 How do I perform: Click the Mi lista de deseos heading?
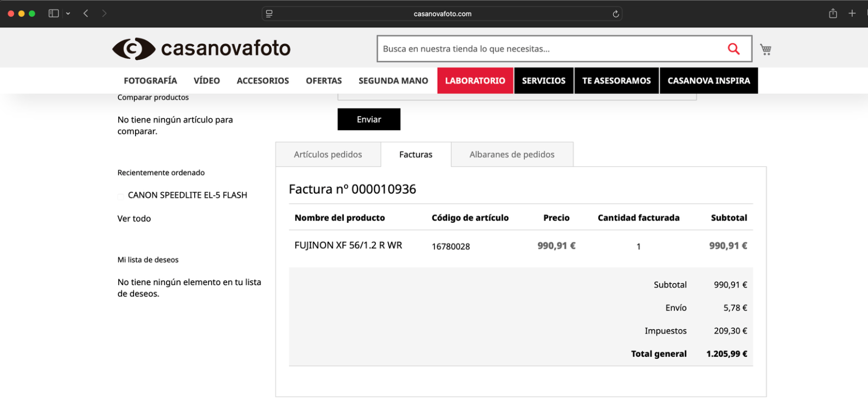point(148,260)
